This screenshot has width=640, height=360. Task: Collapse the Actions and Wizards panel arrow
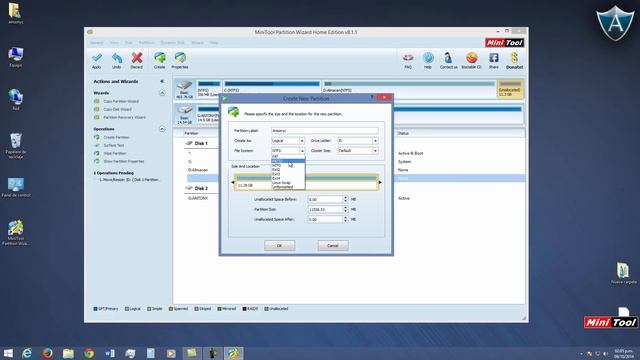162,82
